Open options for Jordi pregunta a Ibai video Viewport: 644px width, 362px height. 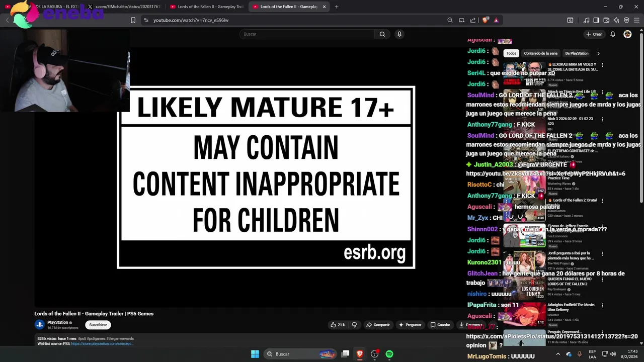pyautogui.click(x=602, y=254)
